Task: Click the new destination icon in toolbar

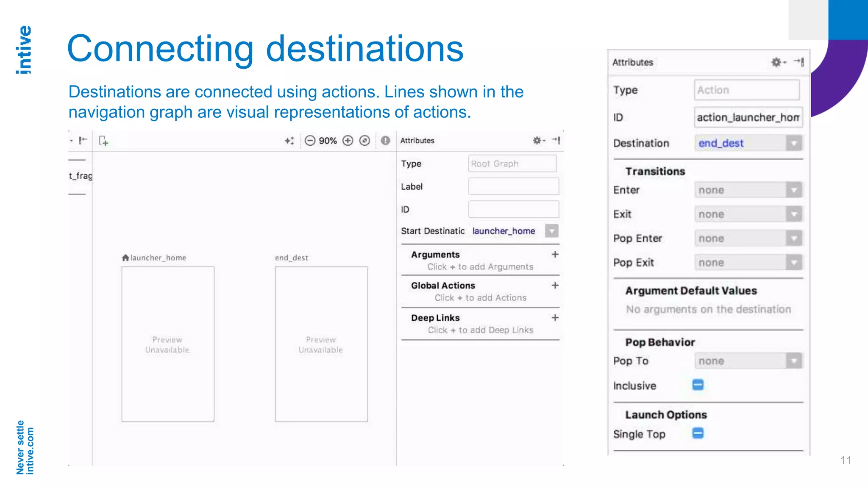Action: click(x=103, y=141)
